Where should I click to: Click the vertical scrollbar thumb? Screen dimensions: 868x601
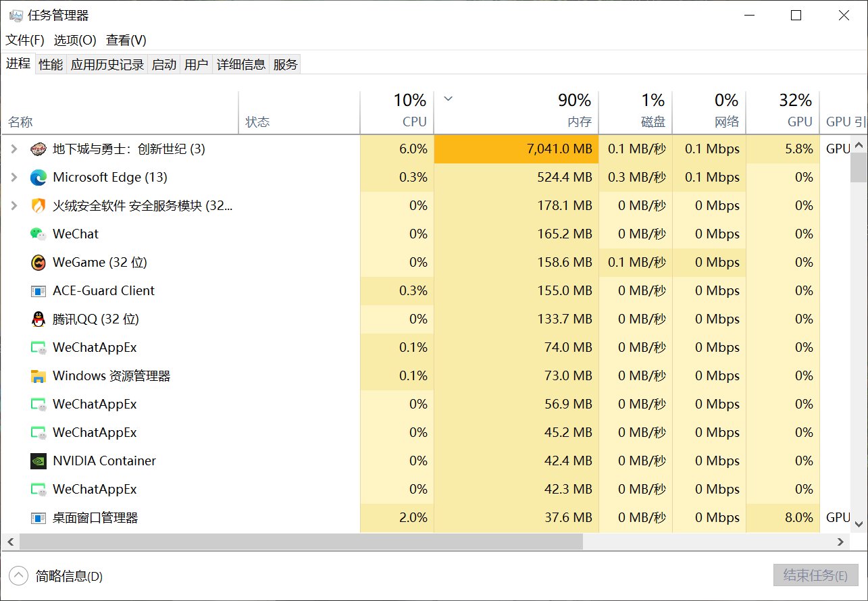pyautogui.click(x=859, y=167)
